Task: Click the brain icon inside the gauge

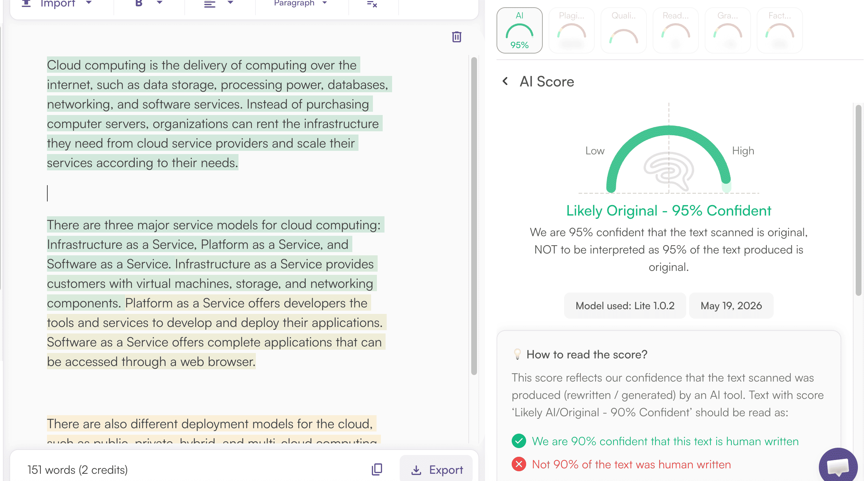Action: [x=669, y=171]
